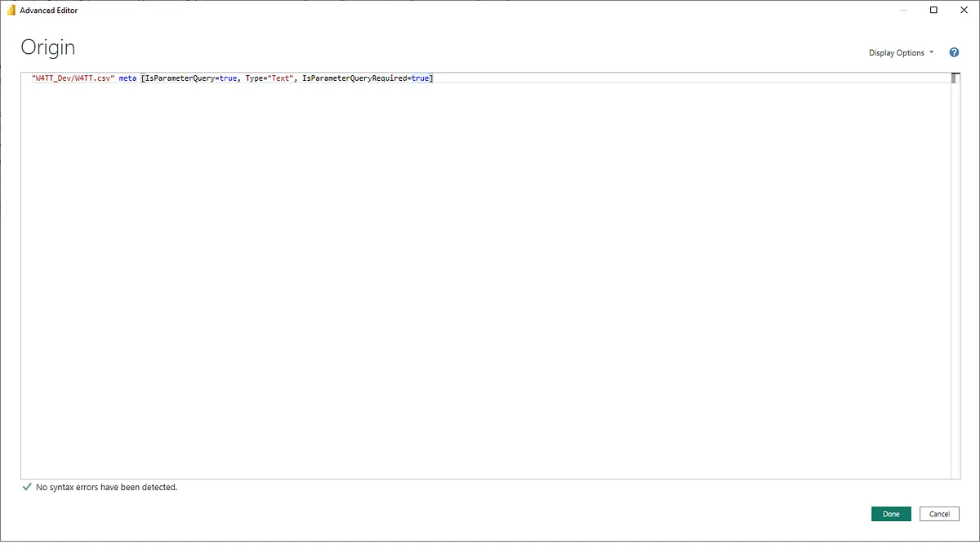Click the green checkmark status icon

pos(27,487)
